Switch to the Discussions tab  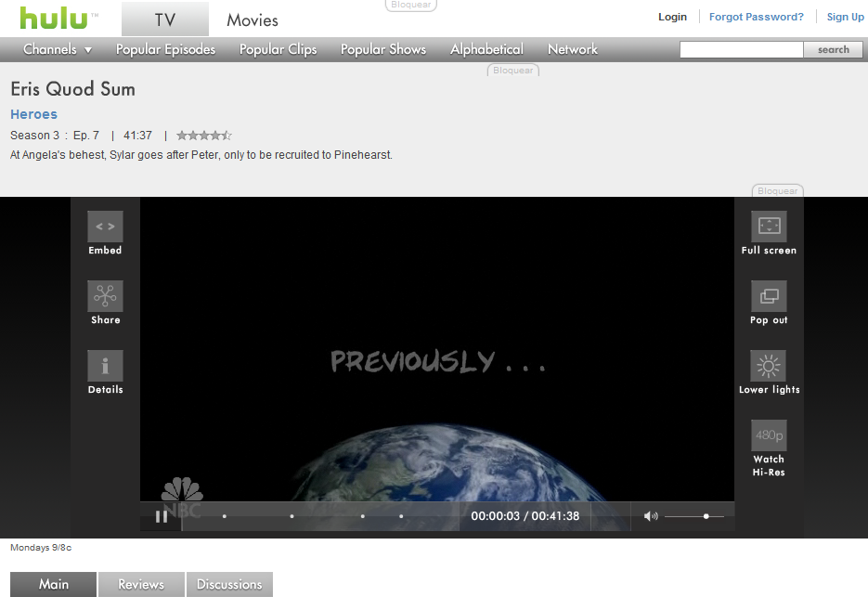coord(229,584)
